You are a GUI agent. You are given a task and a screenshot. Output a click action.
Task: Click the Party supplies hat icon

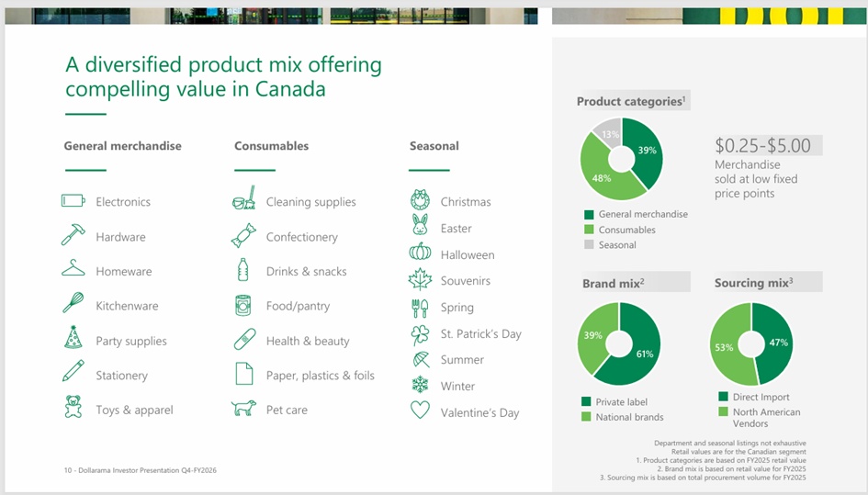(73, 338)
